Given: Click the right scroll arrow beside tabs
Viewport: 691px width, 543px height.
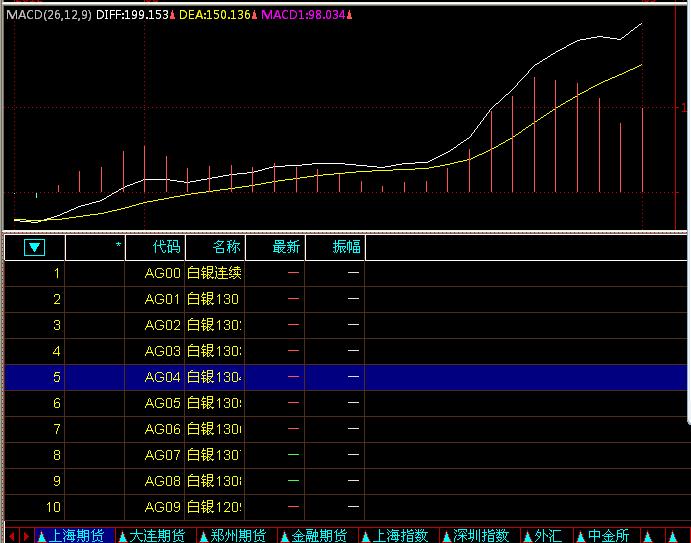Looking at the screenshot, I should click(25, 536).
